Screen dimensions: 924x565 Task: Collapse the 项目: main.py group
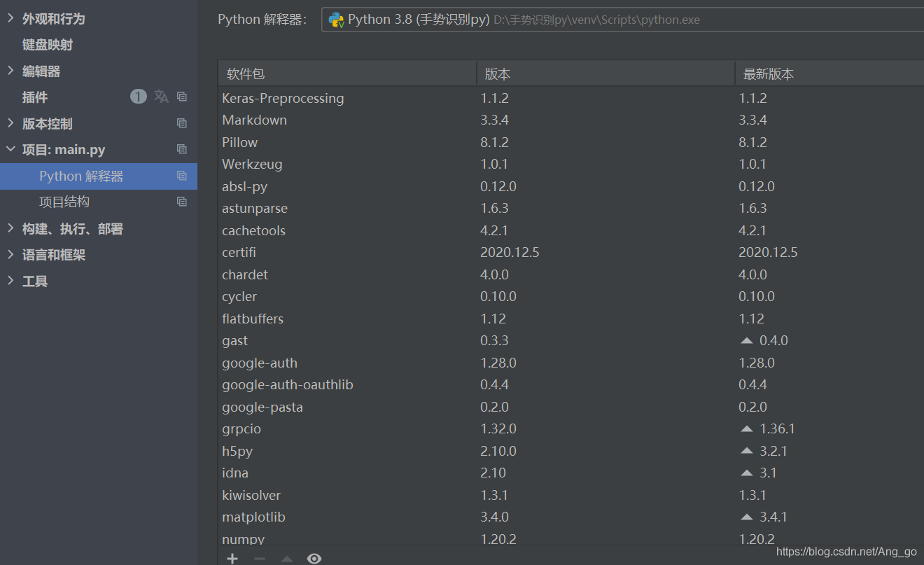coord(10,149)
